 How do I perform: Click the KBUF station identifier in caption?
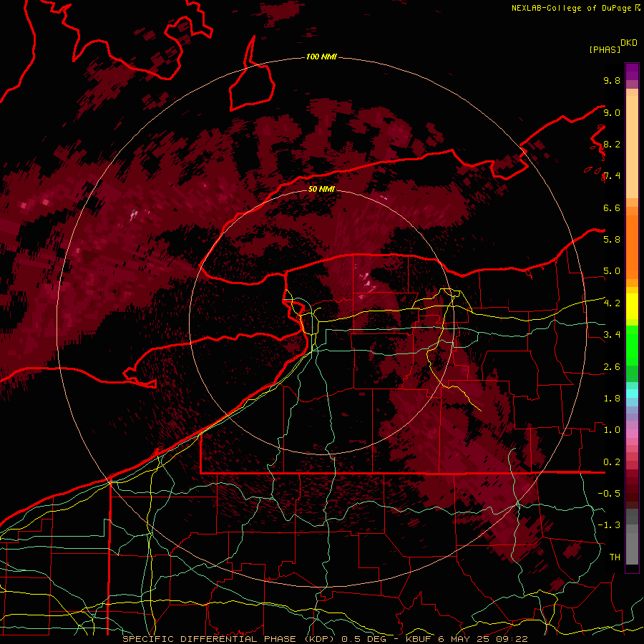(x=419, y=639)
